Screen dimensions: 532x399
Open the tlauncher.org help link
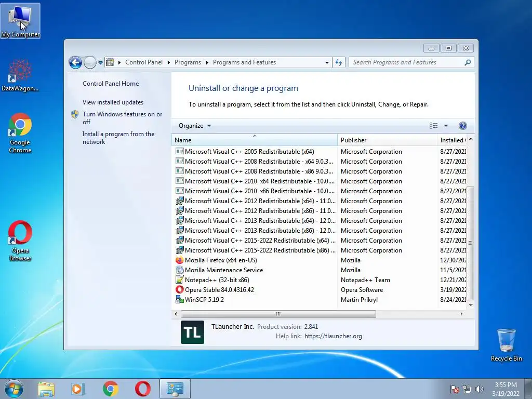(333, 336)
